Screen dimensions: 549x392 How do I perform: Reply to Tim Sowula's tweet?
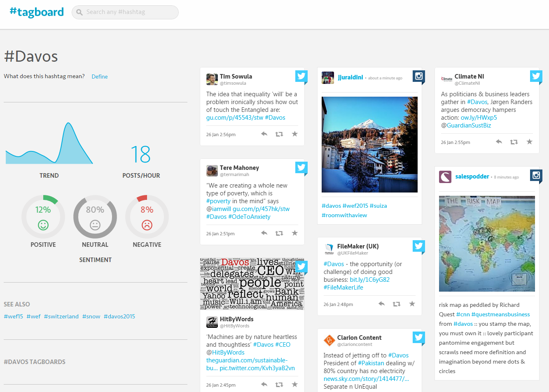point(264,134)
